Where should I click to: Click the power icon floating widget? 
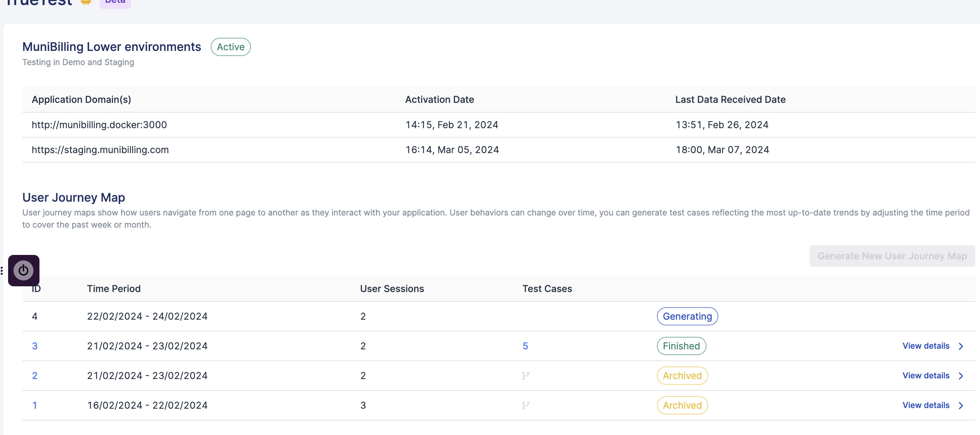pos(24,270)
